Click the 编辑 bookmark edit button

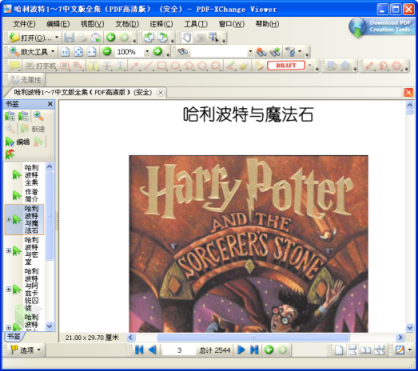18,142
